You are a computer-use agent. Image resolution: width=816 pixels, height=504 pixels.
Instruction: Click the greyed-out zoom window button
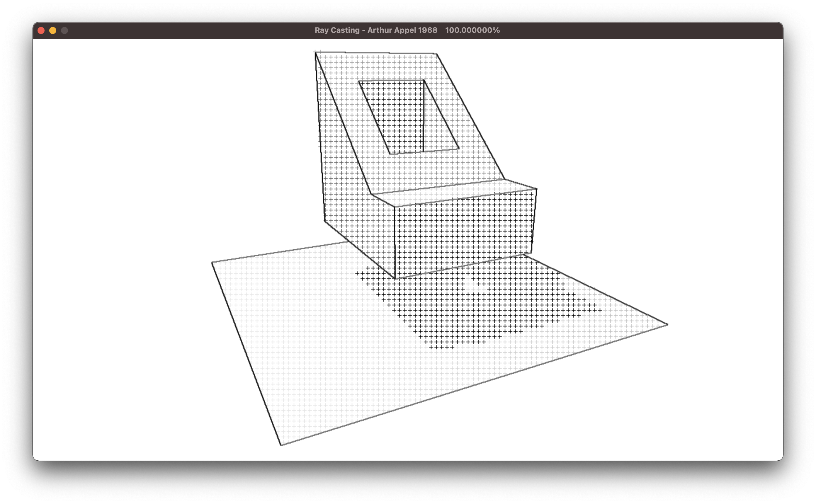click(x=64, y=31)
